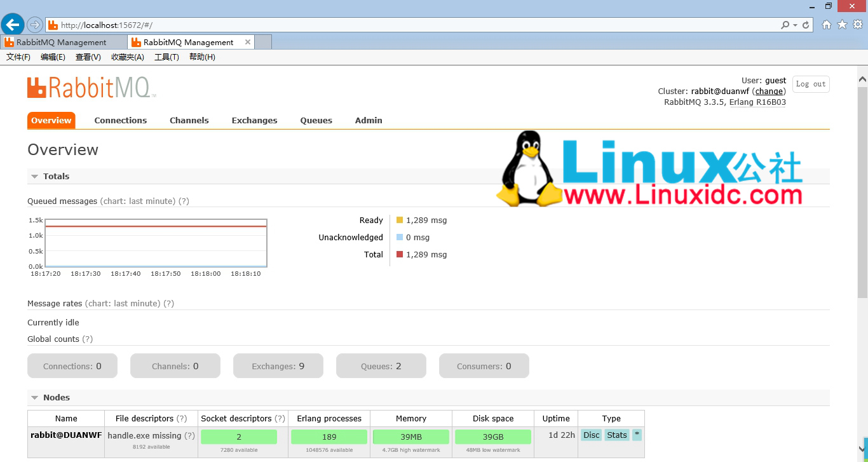Go to the Exchanges tab

click(x=254, y=120)
